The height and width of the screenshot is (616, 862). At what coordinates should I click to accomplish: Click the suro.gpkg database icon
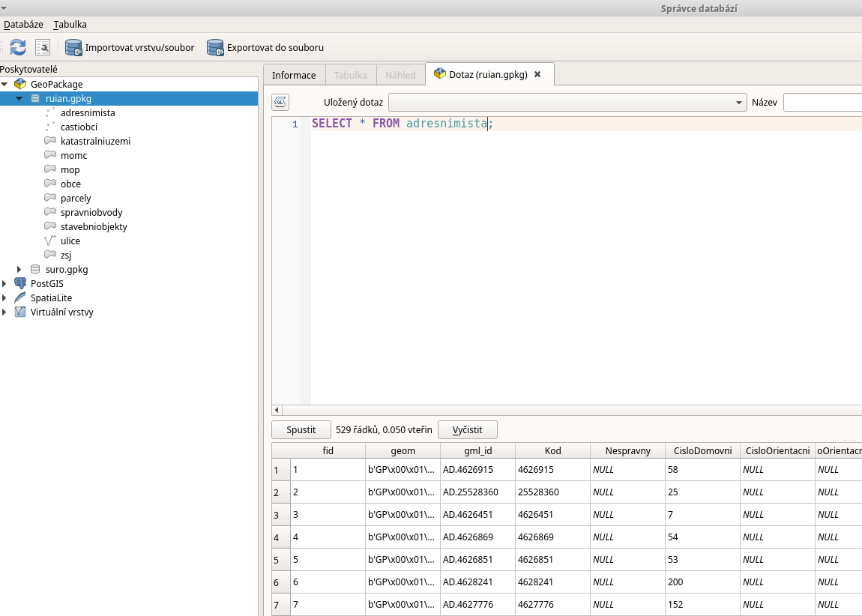35,269
